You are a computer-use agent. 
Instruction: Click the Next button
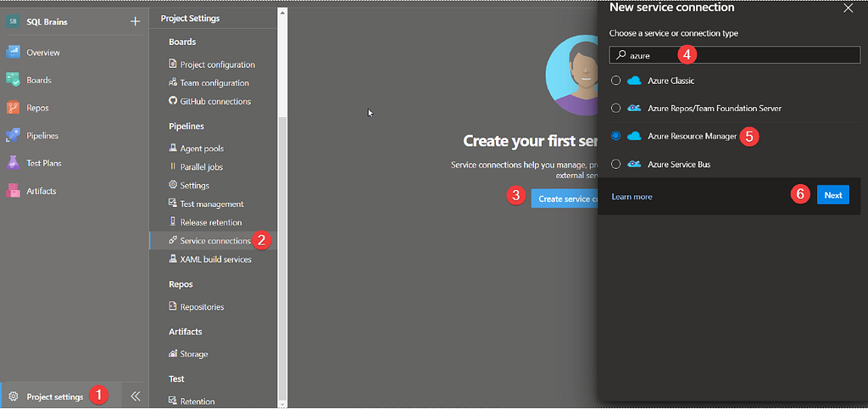click(833, 195)
